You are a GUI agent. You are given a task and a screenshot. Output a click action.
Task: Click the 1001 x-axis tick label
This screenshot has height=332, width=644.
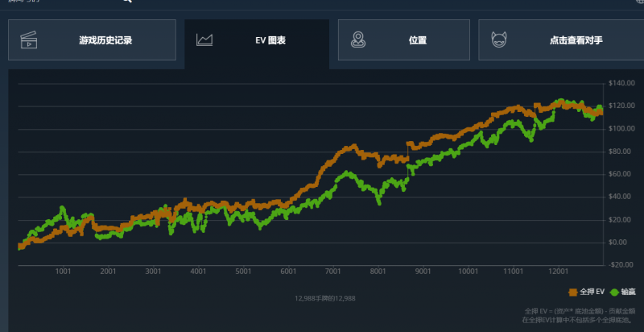(64, 272)
